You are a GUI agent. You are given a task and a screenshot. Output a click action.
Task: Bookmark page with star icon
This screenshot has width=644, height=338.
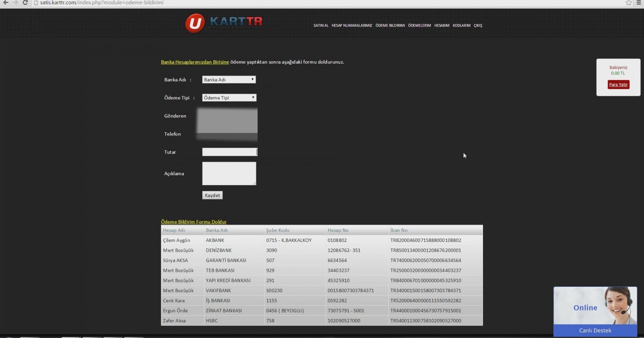click(629, 3)
